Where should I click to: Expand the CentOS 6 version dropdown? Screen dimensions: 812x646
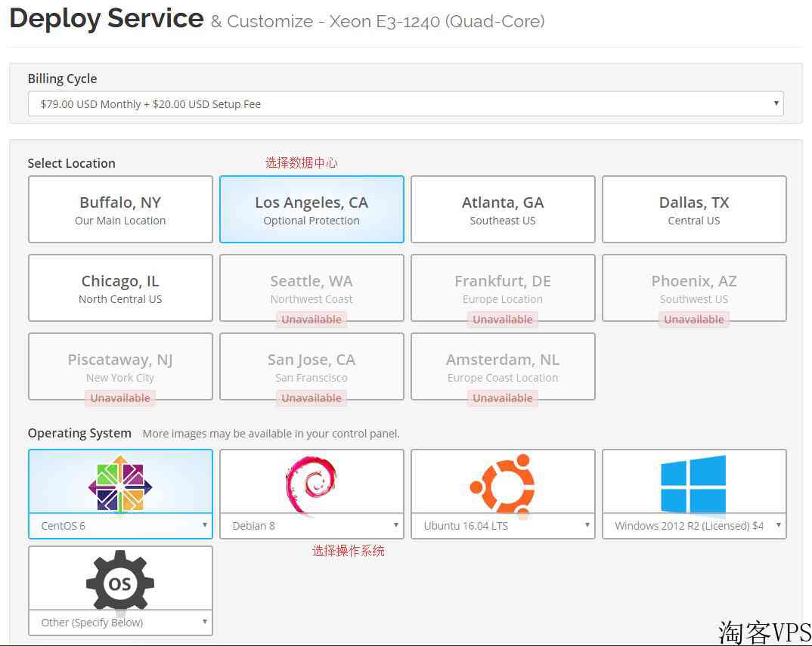120,526
